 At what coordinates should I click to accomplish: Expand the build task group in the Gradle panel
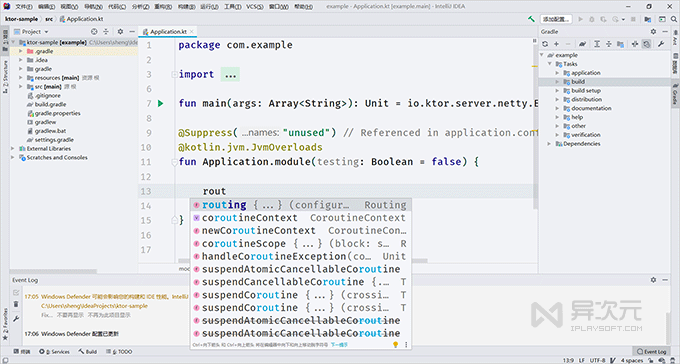[x=558, y=82]
